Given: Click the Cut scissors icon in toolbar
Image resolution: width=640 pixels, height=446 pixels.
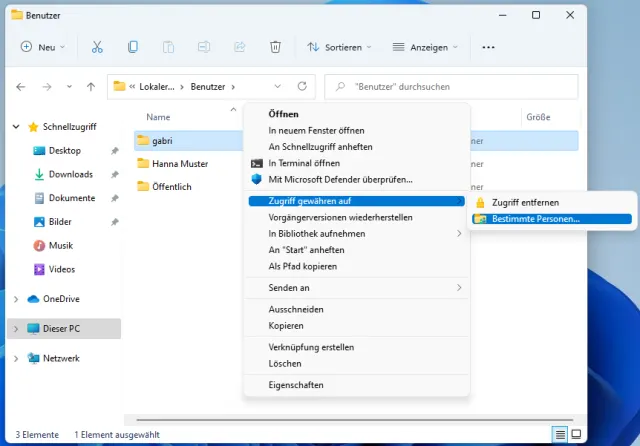Looking at the screenshot, I should click(x=97, y=47).
